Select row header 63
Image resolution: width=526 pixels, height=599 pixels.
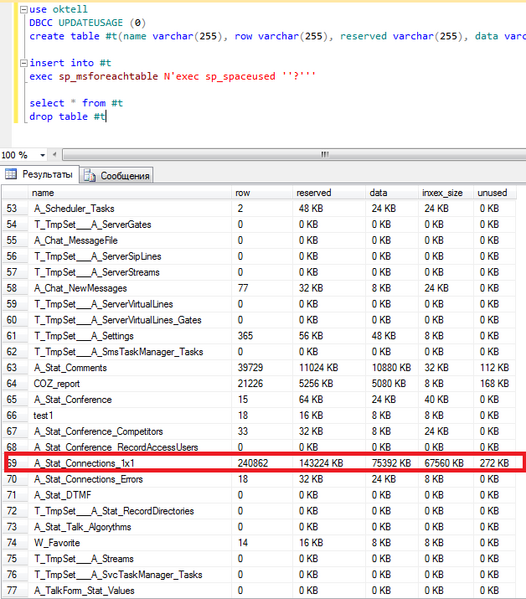[x=15, y=368]
